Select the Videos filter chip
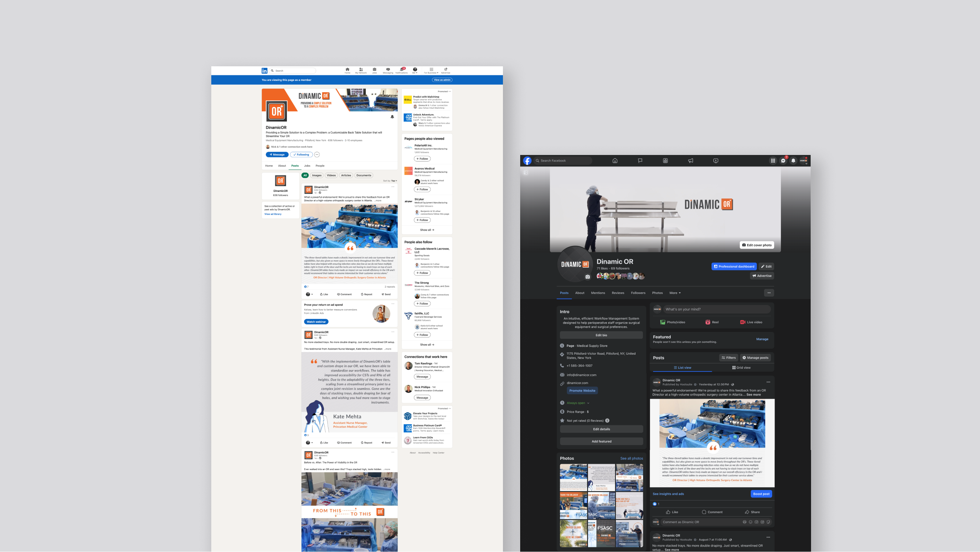The height and width of the screenshot is (552, 980). click(x=331, y=175)
